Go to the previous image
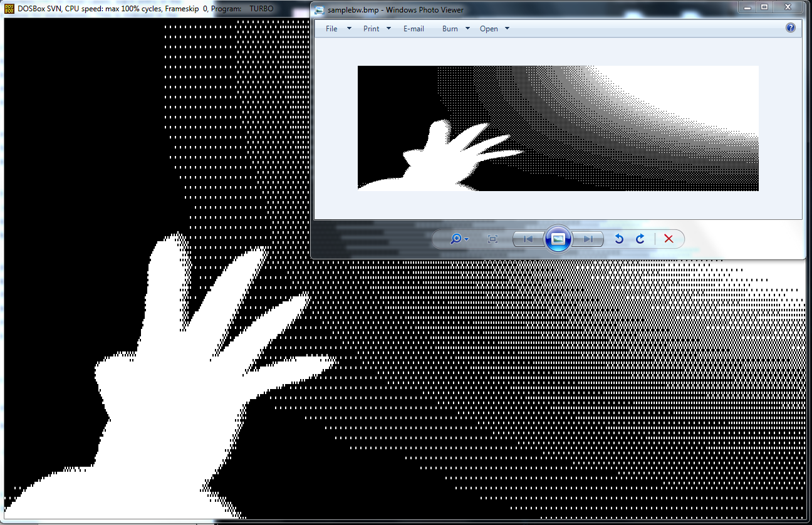 528,239
